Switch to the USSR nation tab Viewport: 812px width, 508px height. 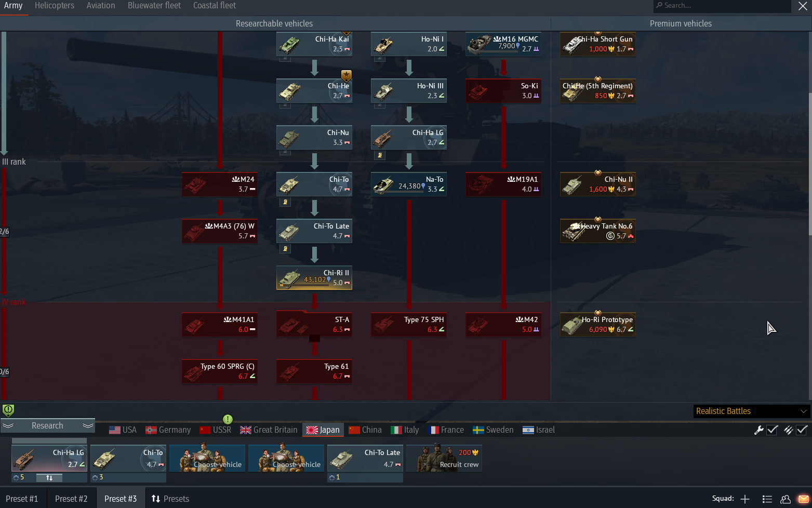click(215, 430)
